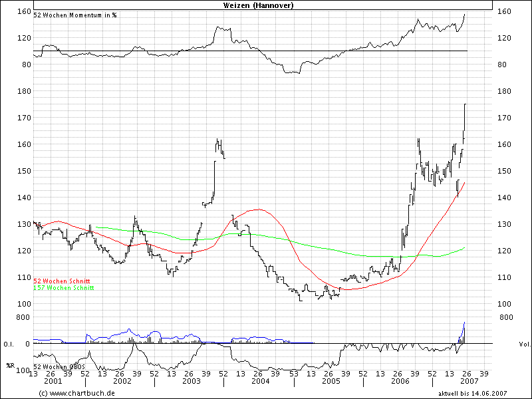Pick the 2003 year label on time axis

[191, 382]
